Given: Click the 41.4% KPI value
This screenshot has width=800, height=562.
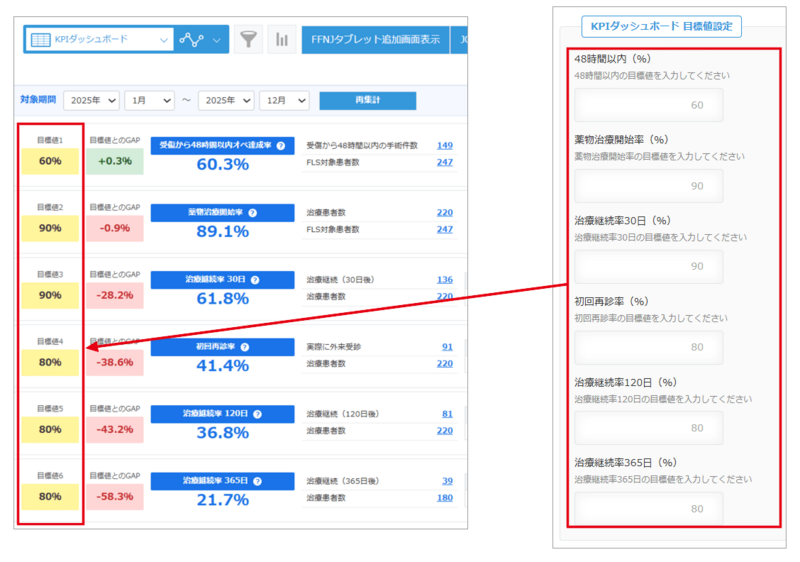Looking at the screenshot, I should (222, 366).
